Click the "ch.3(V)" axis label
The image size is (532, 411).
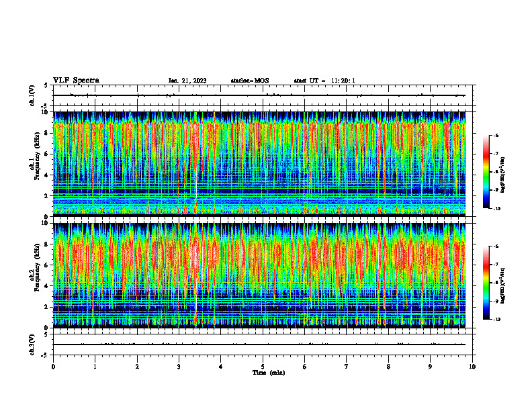tap(32, 345)
